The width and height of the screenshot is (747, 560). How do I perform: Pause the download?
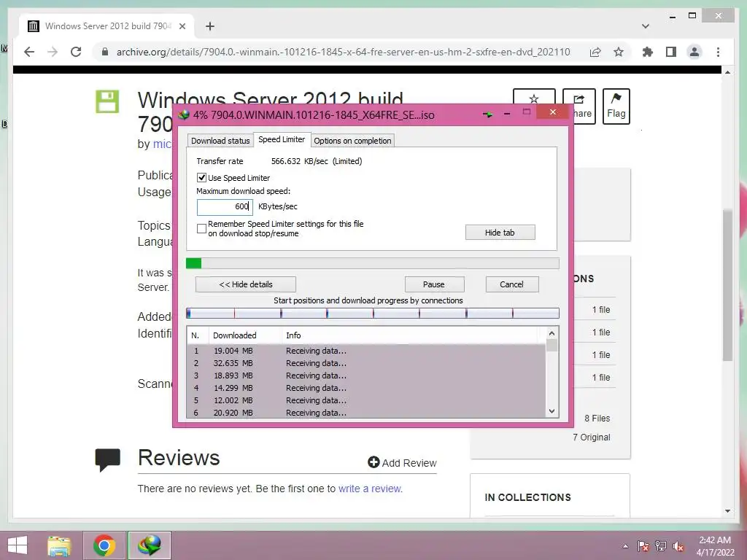(x=434, y=284)
